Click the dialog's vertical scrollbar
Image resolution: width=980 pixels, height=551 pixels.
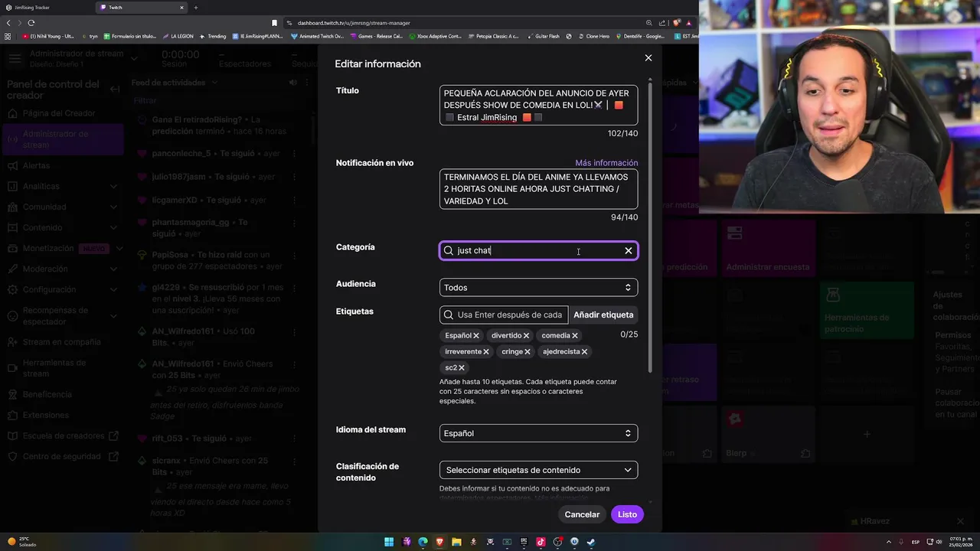click(x=651, y=228)
